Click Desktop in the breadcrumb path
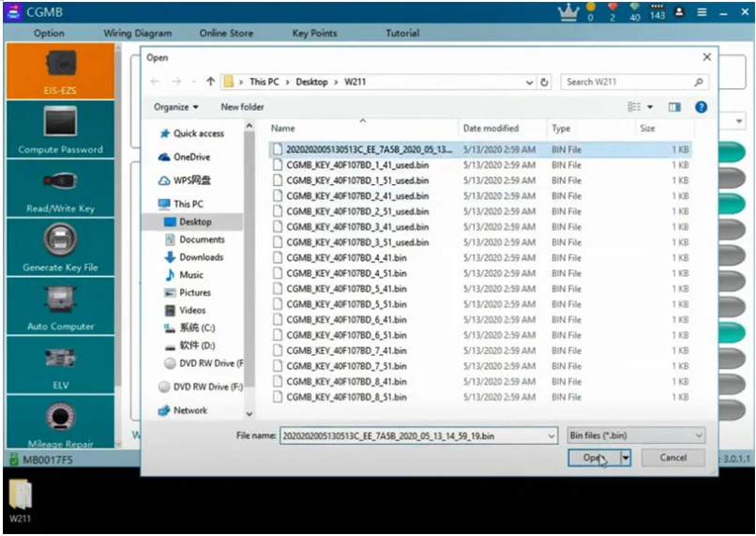 (x=311, y=82)
